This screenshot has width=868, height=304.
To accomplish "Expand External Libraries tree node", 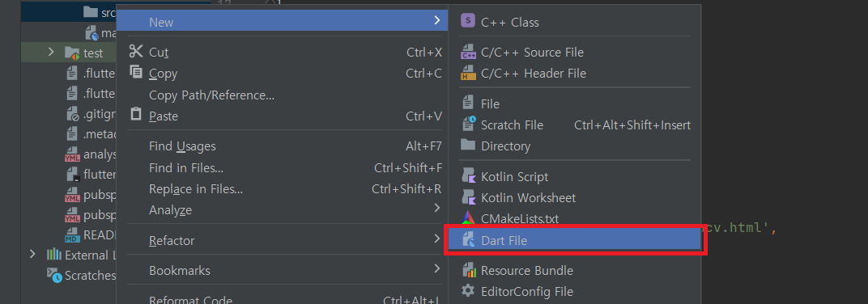I will (x=32, y=254).
